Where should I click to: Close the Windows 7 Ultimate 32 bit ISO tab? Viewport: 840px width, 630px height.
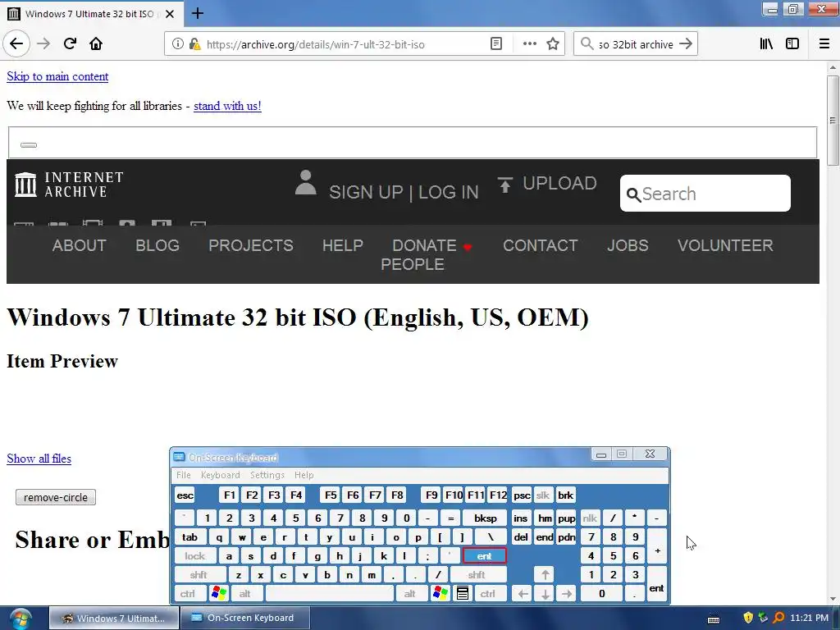(x=170, y=14)
